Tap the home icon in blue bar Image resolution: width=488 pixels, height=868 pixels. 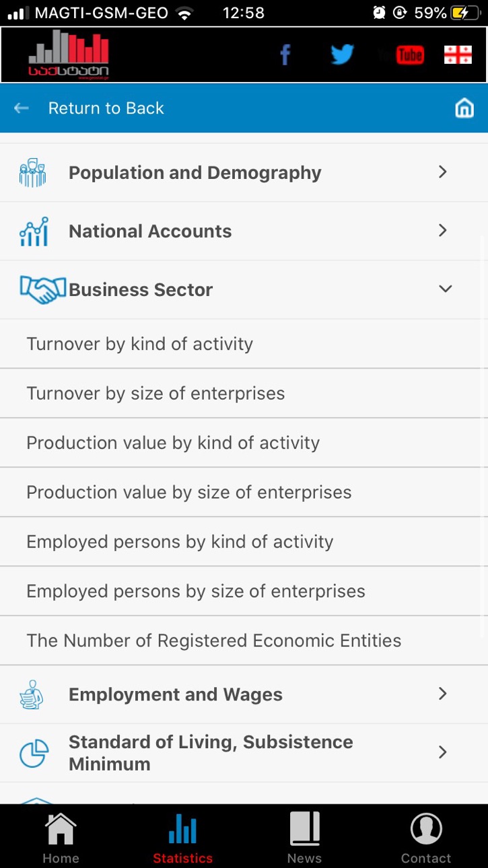pyautogui.click(x=464, y=108)
